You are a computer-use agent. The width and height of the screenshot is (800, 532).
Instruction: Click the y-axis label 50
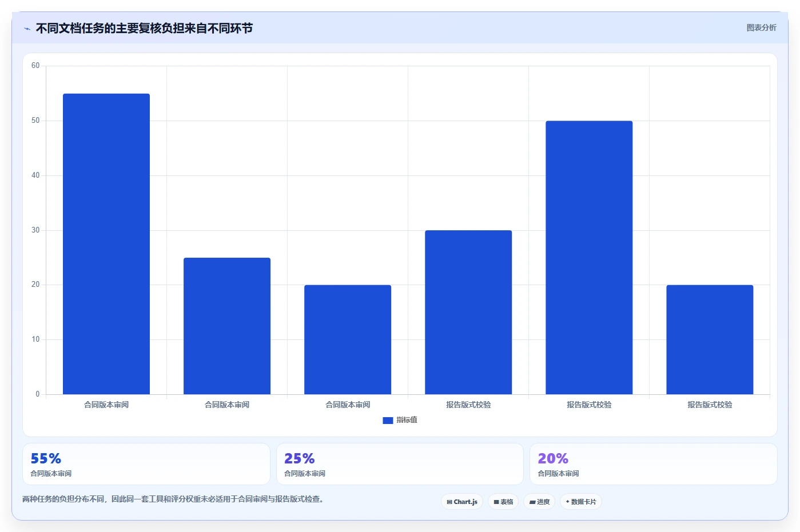[x=35, y=121]
